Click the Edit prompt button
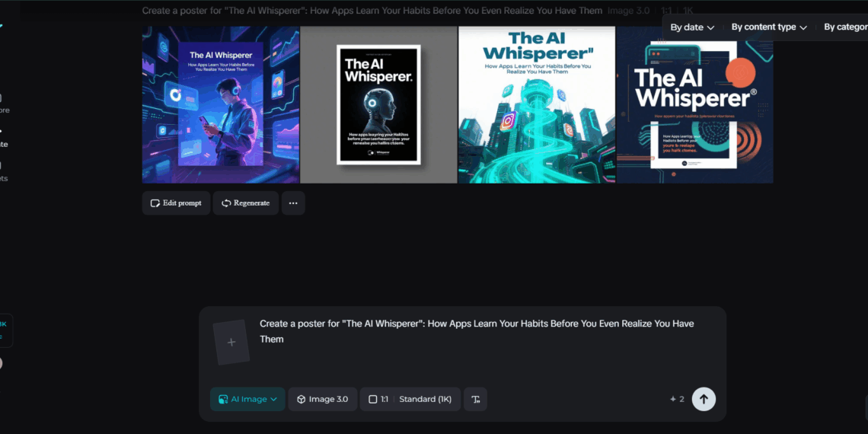The height and width of the screenshot is (434, 868). [176, 203]
